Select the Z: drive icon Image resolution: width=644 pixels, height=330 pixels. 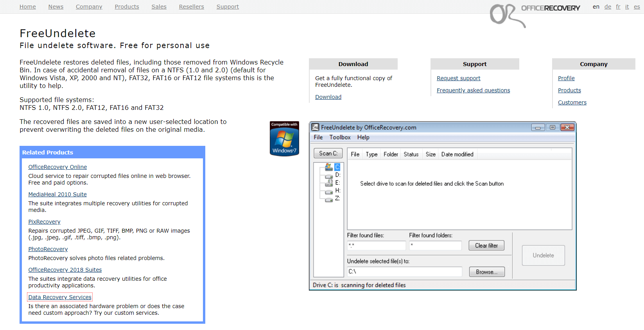tap(329, 199)
